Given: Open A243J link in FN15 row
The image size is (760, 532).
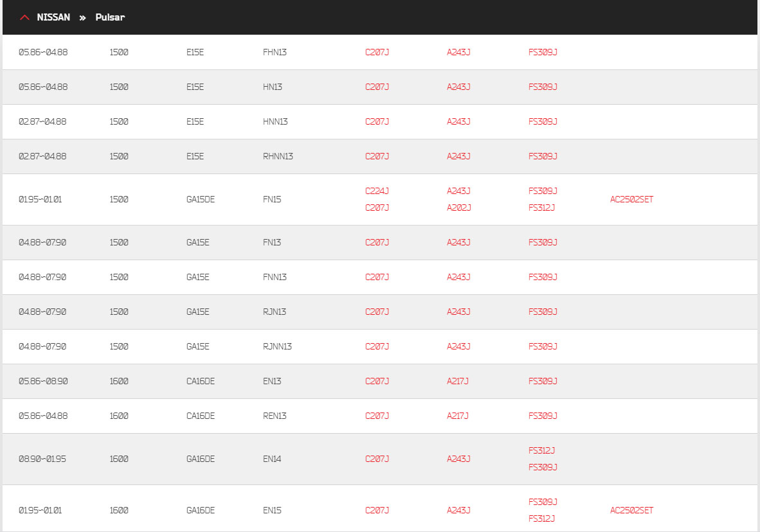Looking at the screenshot, I should 458,191.
